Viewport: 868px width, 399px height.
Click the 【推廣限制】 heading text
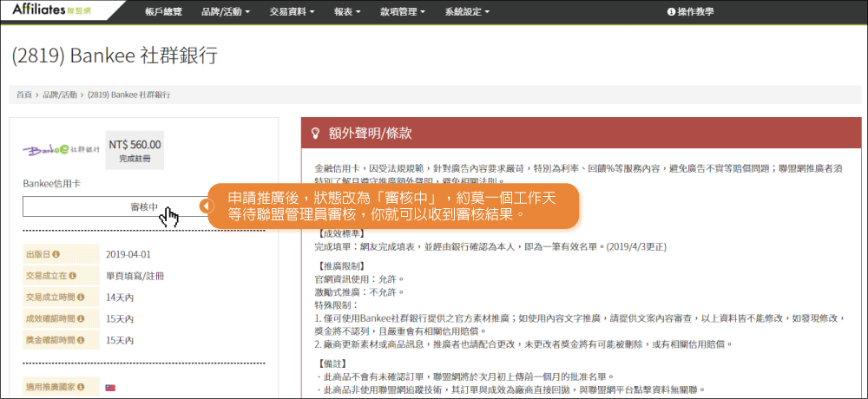(x=341, y=265)
